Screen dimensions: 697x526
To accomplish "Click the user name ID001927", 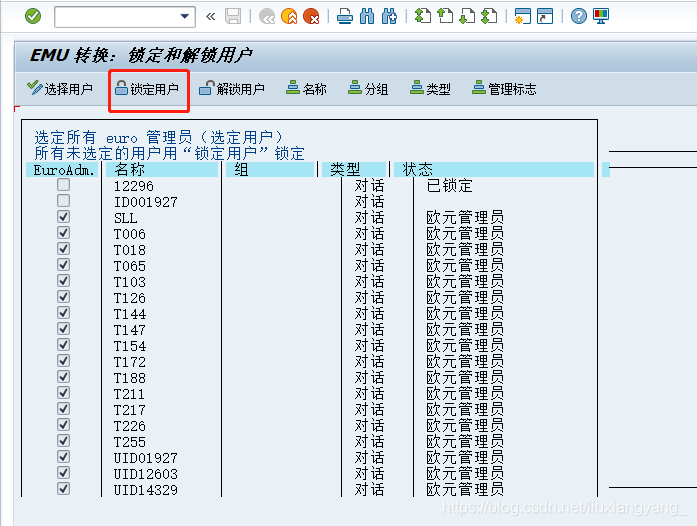I will [x=145, y=202].
